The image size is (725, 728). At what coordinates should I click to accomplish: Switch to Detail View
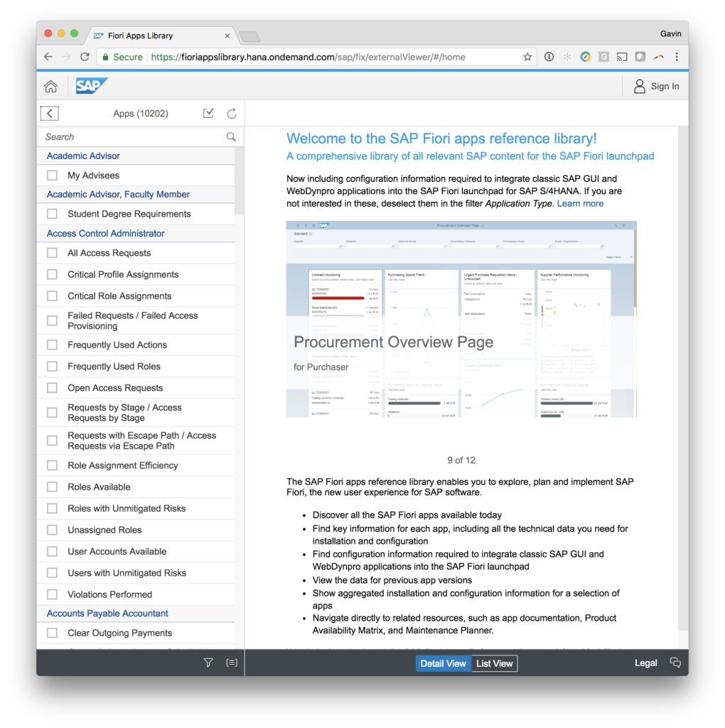point(444,663)
